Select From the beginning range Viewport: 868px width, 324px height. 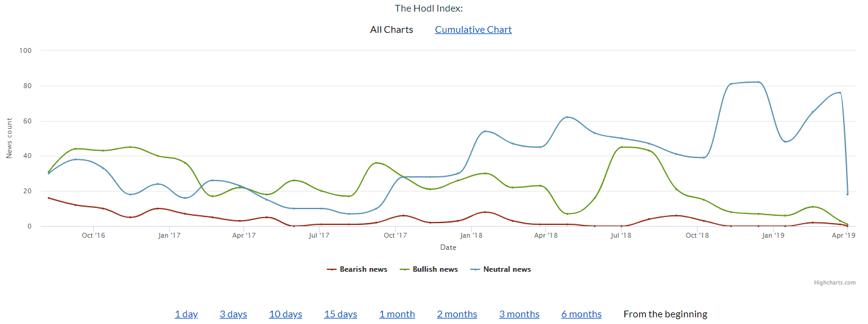pos(665,314)
